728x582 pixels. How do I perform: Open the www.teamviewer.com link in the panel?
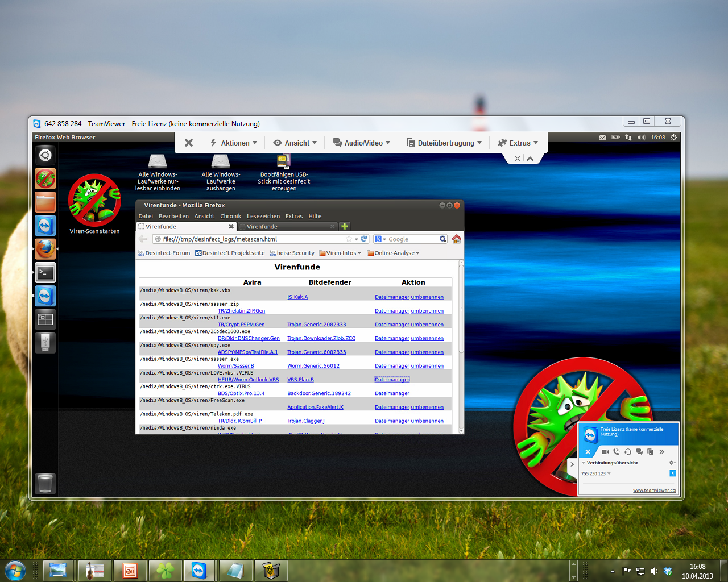tap(655, 490)
